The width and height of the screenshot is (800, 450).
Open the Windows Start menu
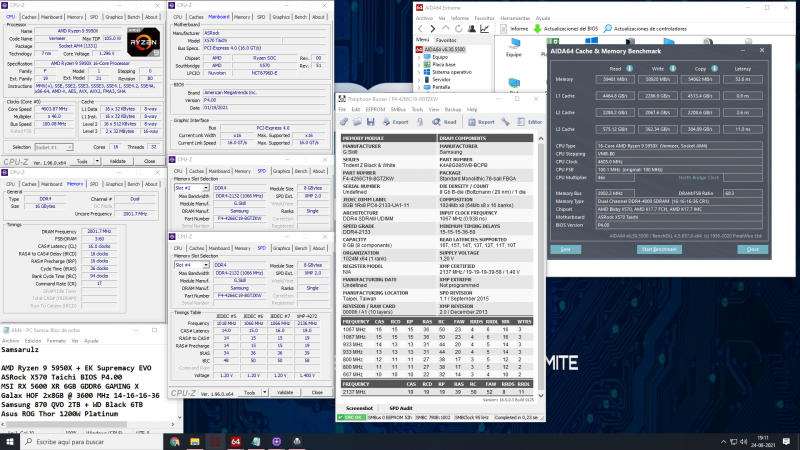click(10, 442)
